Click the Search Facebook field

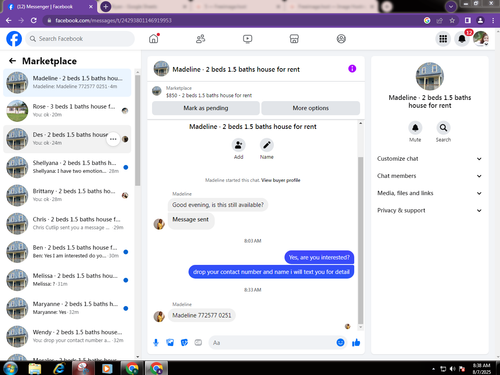(80, 39)
